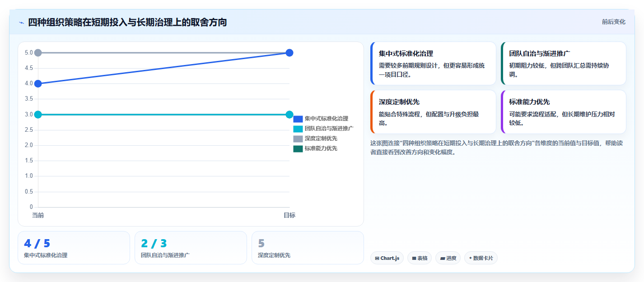This screenshot has height=282, width=644.
Task: Click the cyan data point at 目标 3.0
Action: coord(289,115)
